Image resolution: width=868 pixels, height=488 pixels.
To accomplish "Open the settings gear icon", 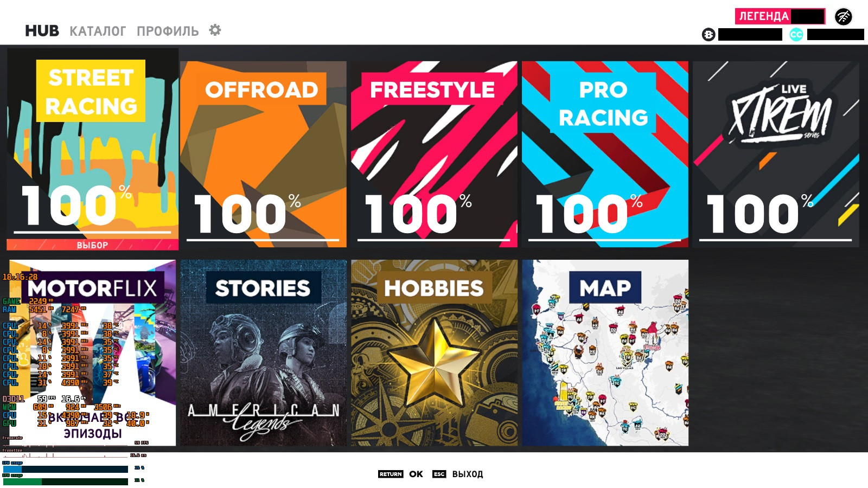I will click(215, 30).
